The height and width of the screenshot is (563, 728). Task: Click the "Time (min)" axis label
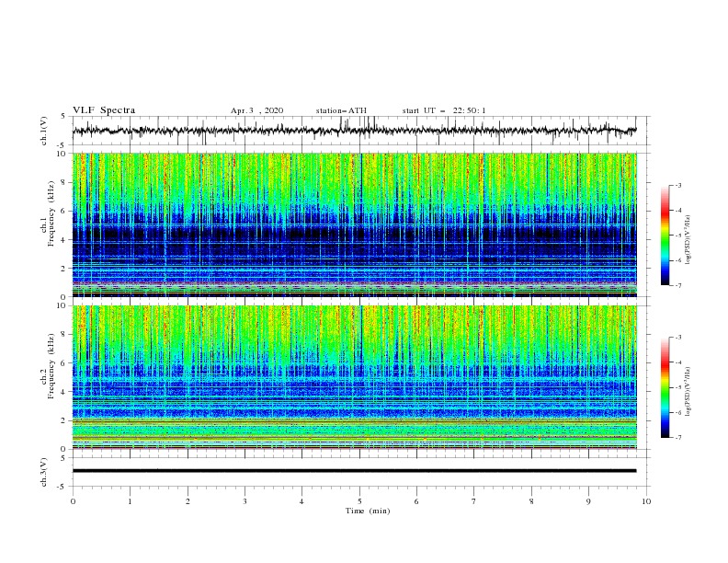coord(368,511)
